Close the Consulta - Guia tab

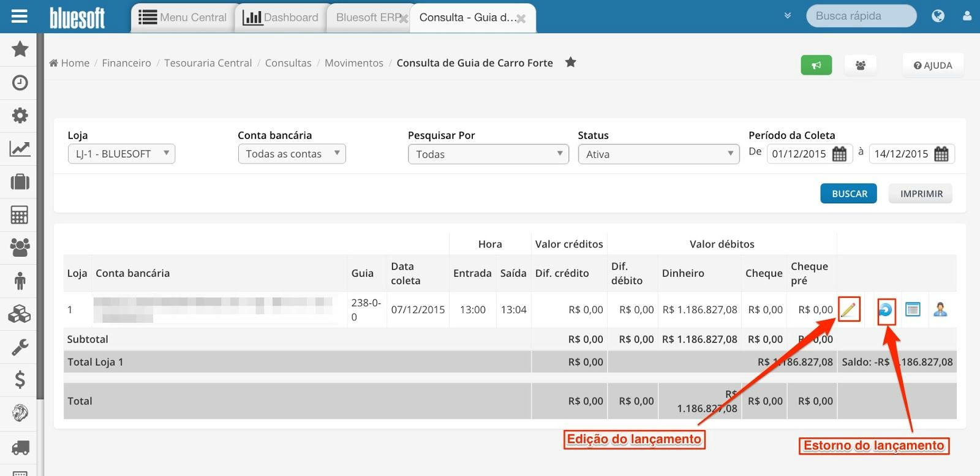pyautogui.click(x=521, y=19)
